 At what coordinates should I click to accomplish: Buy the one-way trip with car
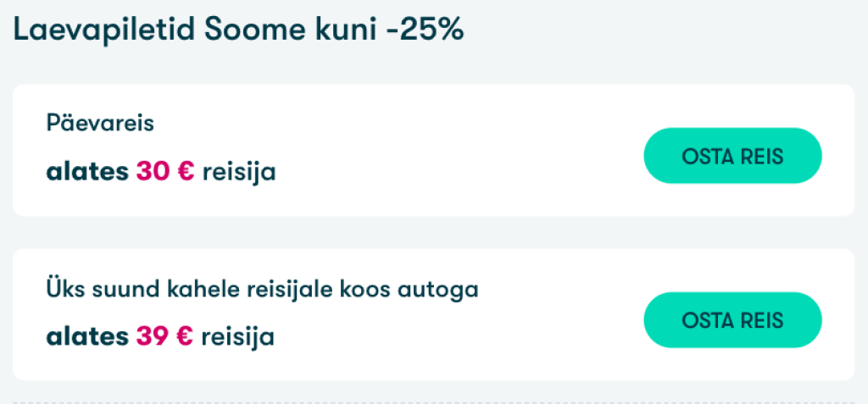click(732, 320)
